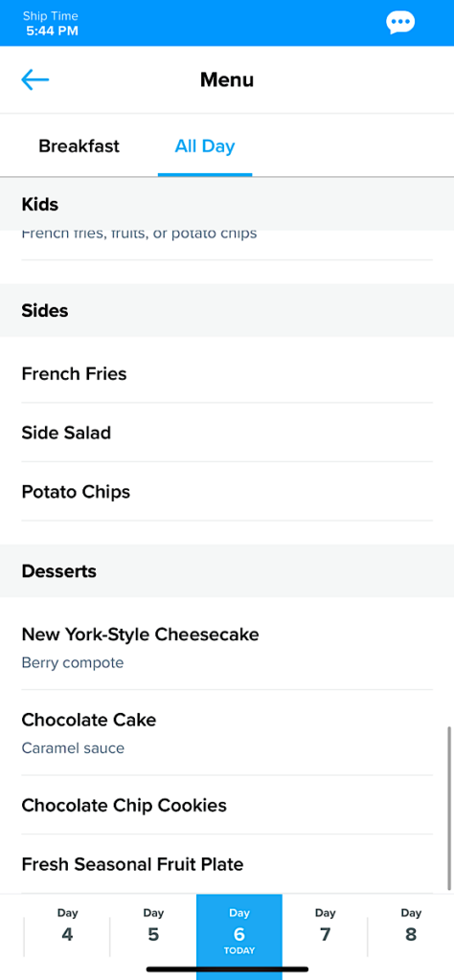Select Chocolate Cake with caramel sauce
This screenshot has height=980, width=454.
click(227, 732)
